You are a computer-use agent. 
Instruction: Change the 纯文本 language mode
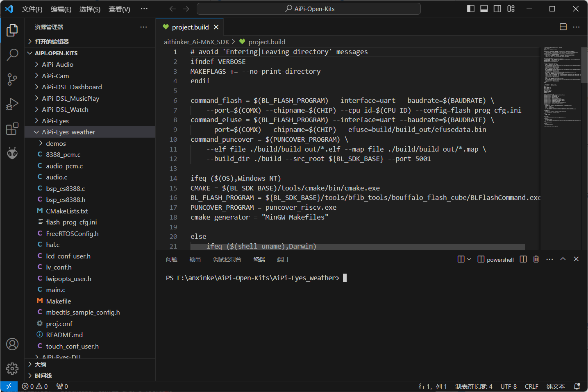(556, 386)
